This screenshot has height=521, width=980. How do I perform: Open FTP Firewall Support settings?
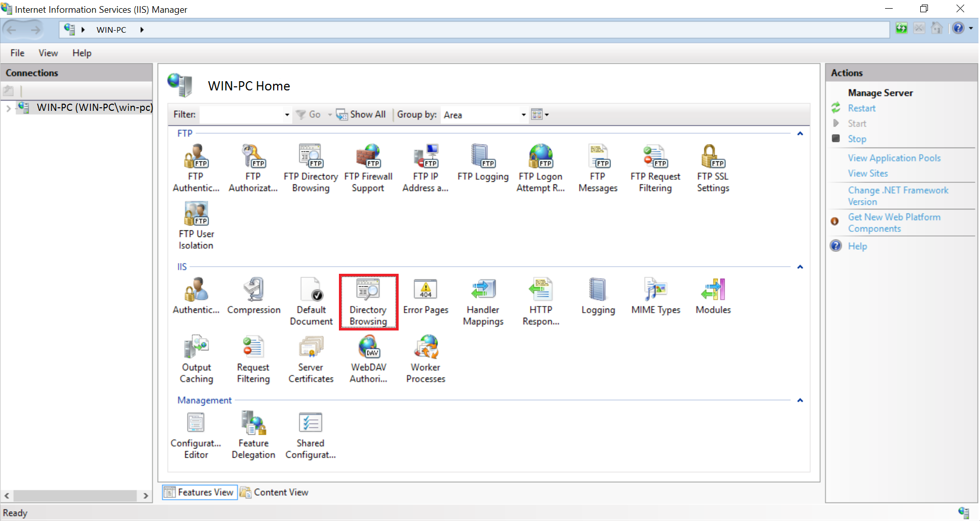pyautogui.click(x=368, y=168)
